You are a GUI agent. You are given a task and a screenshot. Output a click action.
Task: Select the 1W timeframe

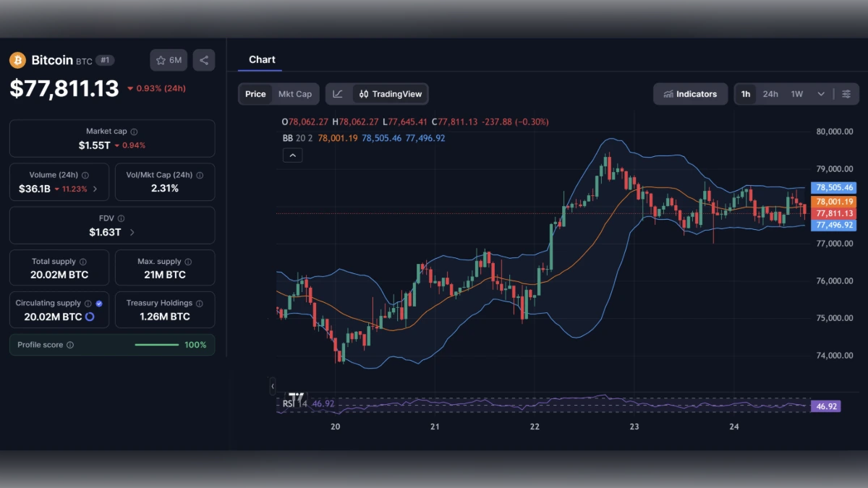(x=796, y=94)
